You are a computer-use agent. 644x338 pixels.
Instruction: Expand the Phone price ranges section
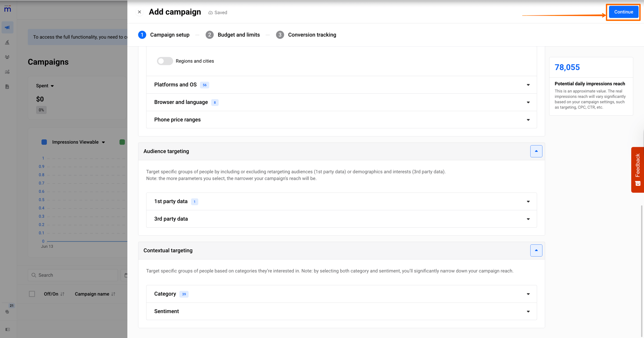click(528, 120)
